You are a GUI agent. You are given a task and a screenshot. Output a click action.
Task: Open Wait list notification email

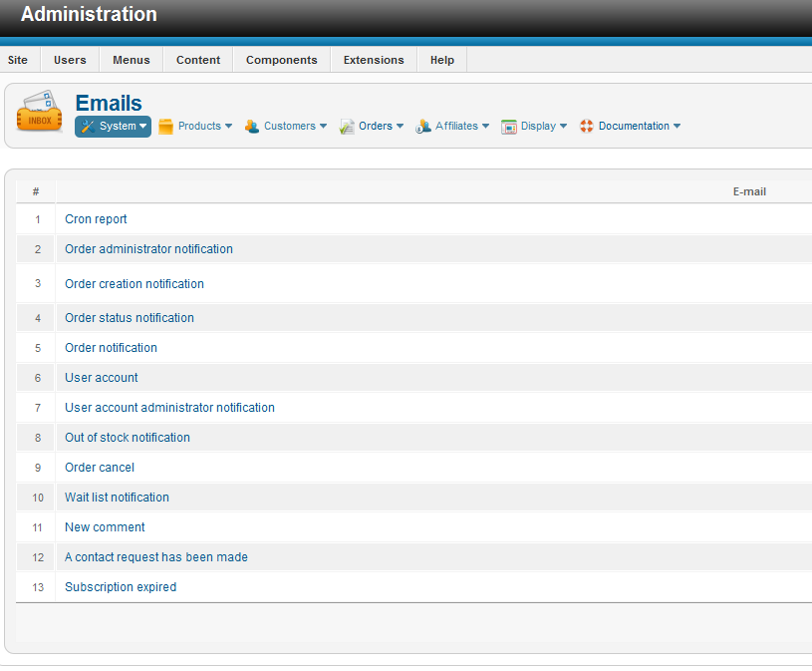coord(117,498)
